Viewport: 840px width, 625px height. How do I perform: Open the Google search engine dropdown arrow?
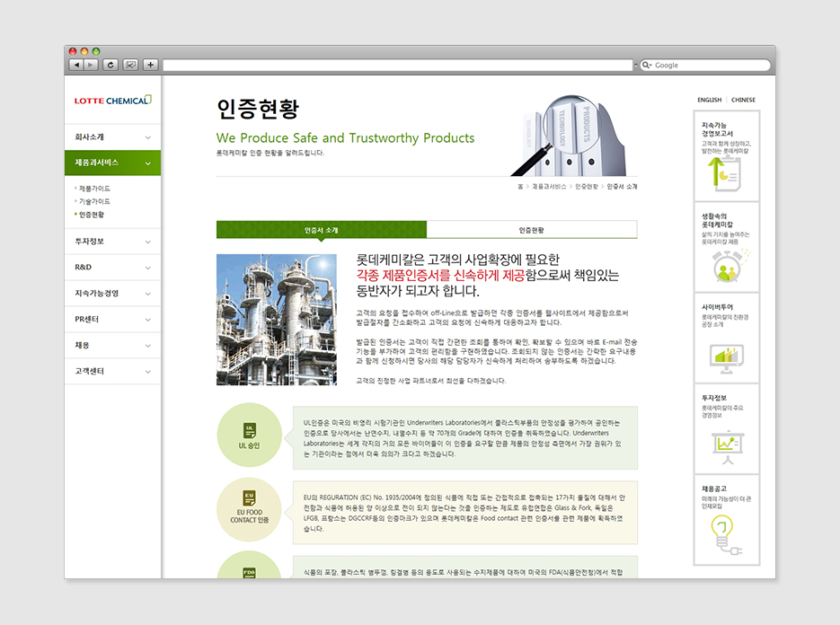coord(651,66)
